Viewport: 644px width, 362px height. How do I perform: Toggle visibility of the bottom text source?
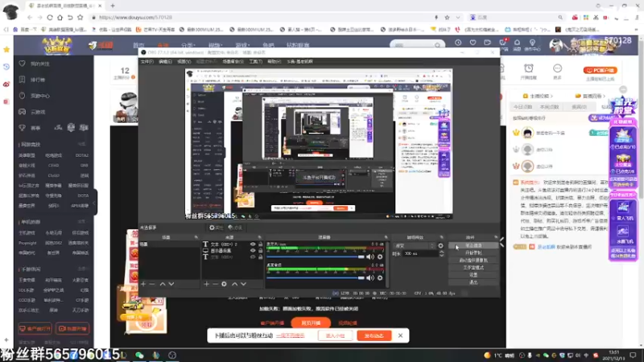pyautogui.click(x=253, y=257)
